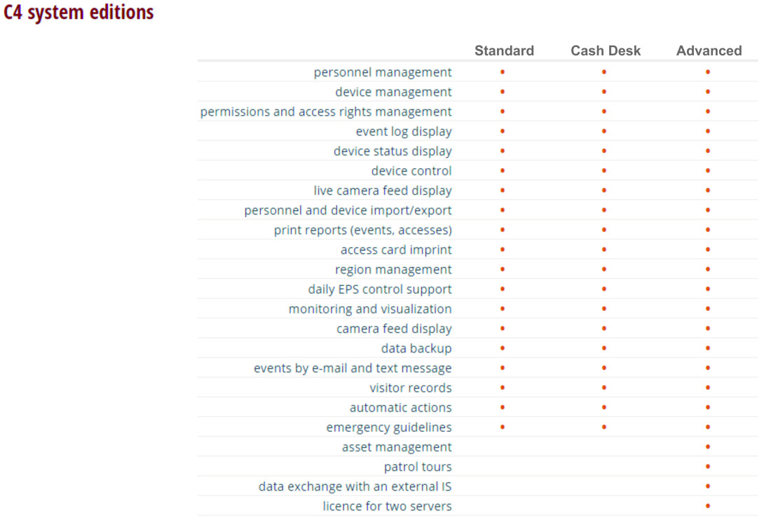Click the Cash Desk dot for visitor records
The height and width of the screenshot is (532, 771).
tap(604, 388)
